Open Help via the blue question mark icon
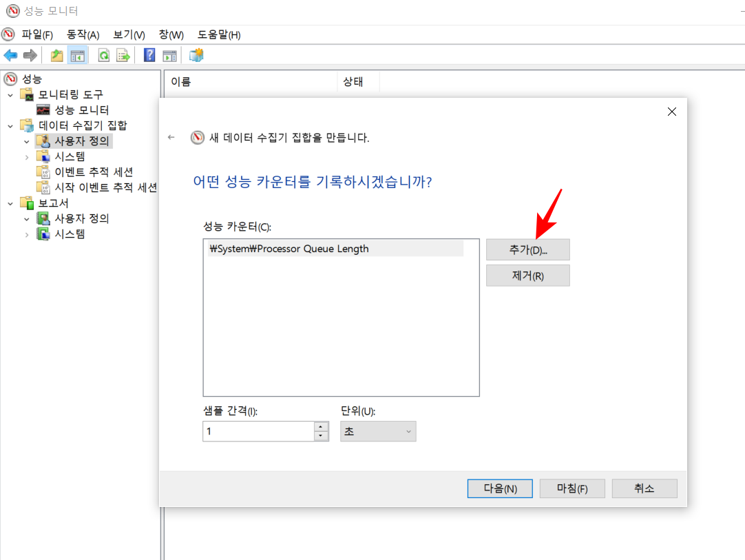Screen dimensions: 745x560 click(149, 55)
